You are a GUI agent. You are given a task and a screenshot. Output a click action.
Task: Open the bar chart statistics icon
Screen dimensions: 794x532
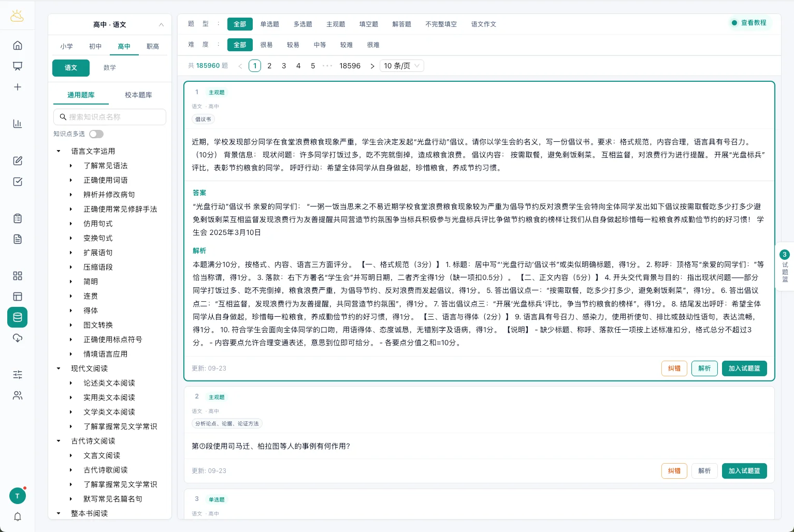pyautogui.click(x=18, y=124)
